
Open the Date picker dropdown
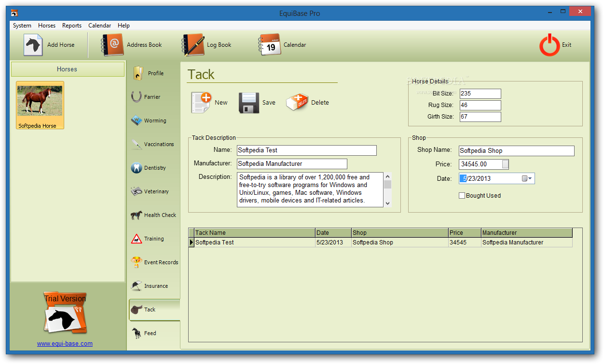(527, 179)
